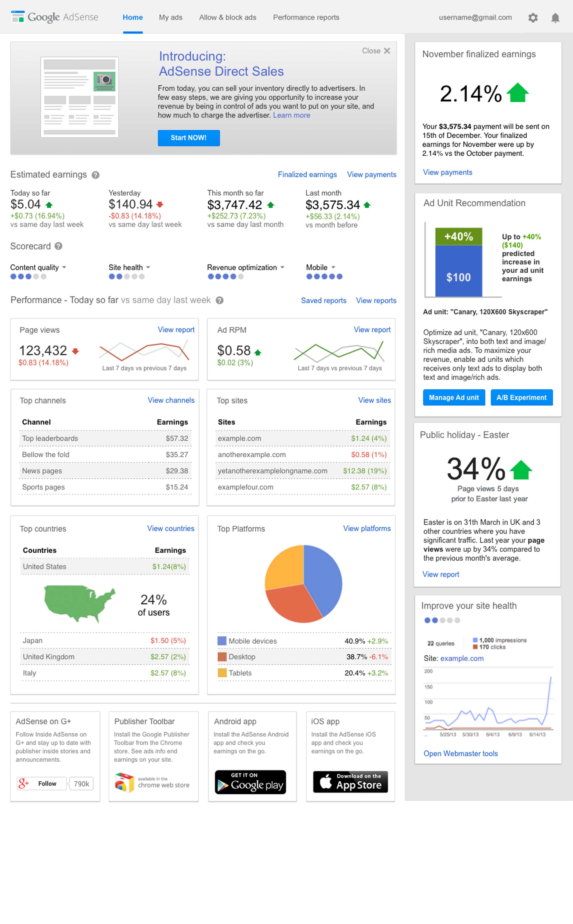Open the notifications bell icon
This screenshot has width=573, height=924.
[x=555, y=18]
